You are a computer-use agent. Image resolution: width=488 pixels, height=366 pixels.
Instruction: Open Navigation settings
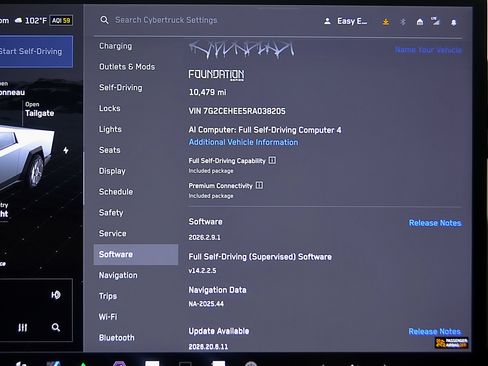click(118, 275)
